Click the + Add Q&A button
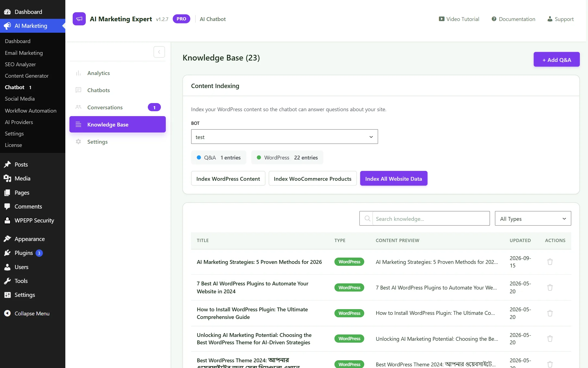 pyautogui.click(x=556, y=59)
